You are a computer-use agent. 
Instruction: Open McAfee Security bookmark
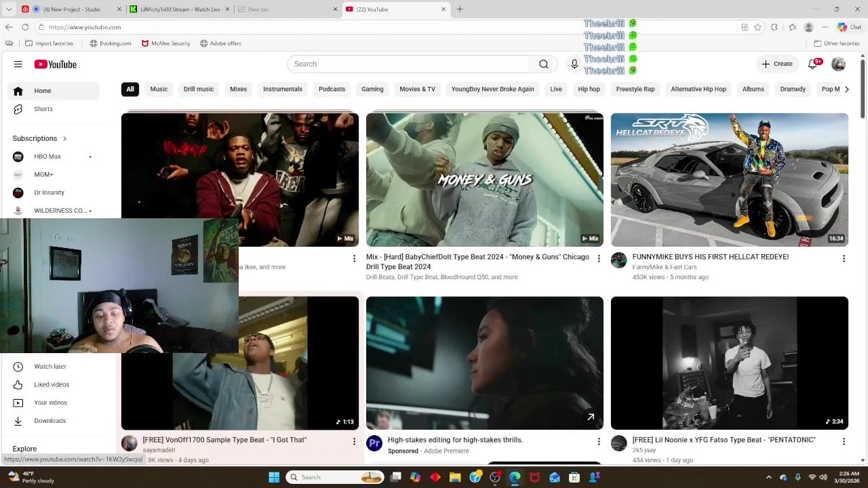pyautogui.click(x=166, y=43)
